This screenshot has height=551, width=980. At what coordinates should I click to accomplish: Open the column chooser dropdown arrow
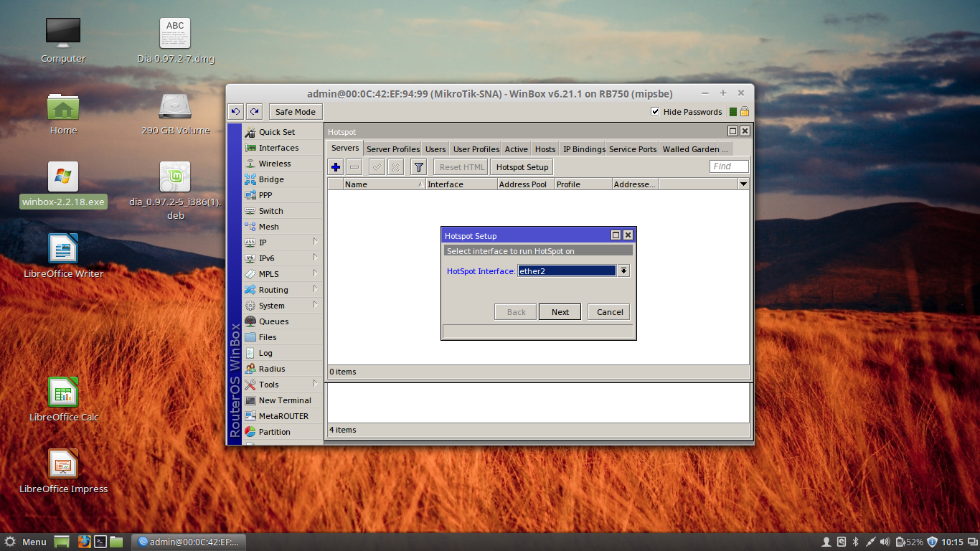(743, 184)
